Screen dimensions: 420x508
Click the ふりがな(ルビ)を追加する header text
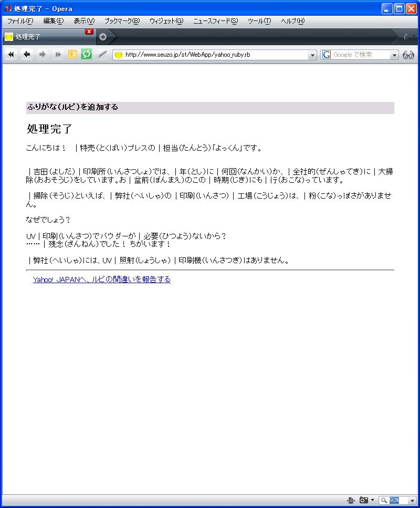pyautogui.click(x=72, y=107)
